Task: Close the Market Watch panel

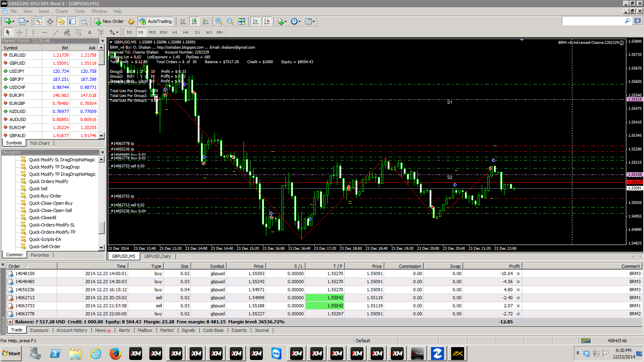Action: 102,41
